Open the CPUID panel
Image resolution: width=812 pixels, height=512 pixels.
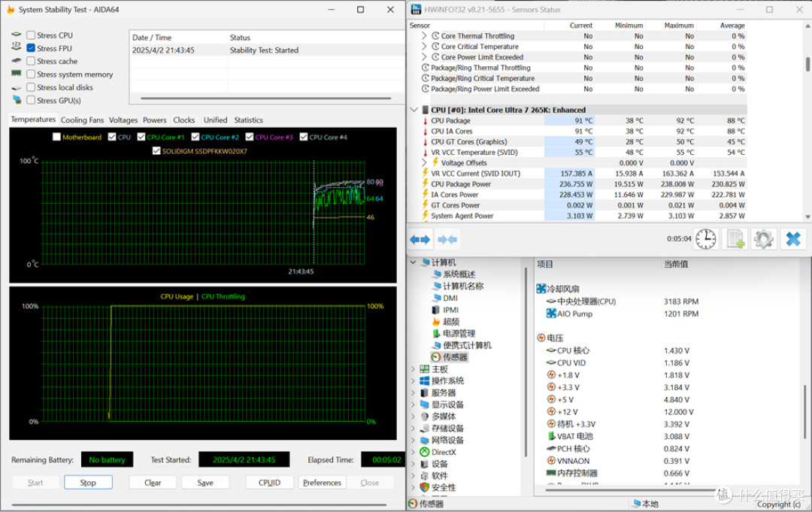270,483
